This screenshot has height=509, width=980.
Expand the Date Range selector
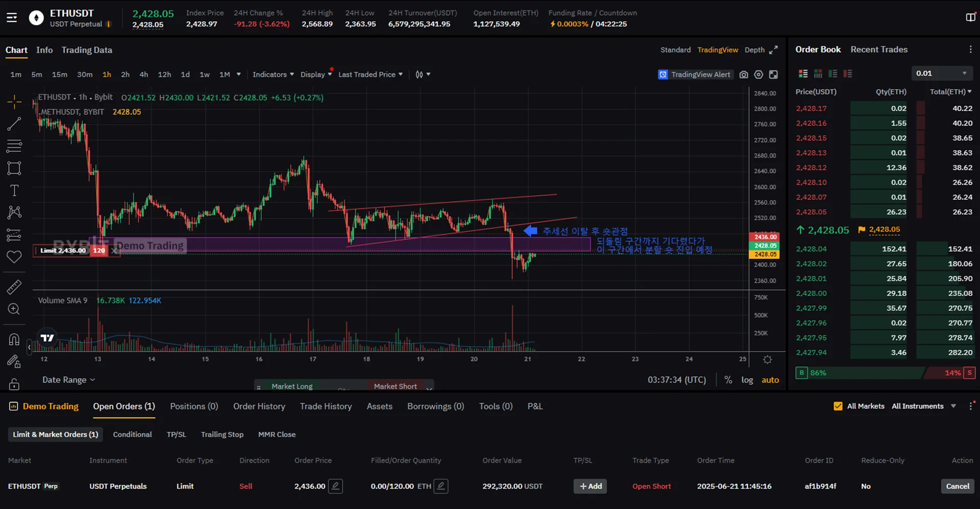(68, 380)
